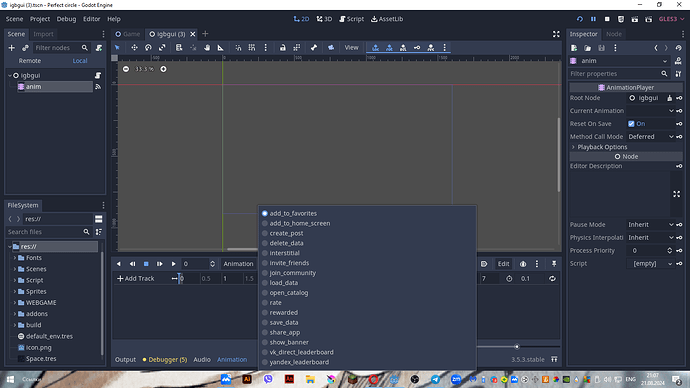The width and height of the screenshot is (690, 388).
Task: Open the Animation menu button
Action: (x=238, y=264)
